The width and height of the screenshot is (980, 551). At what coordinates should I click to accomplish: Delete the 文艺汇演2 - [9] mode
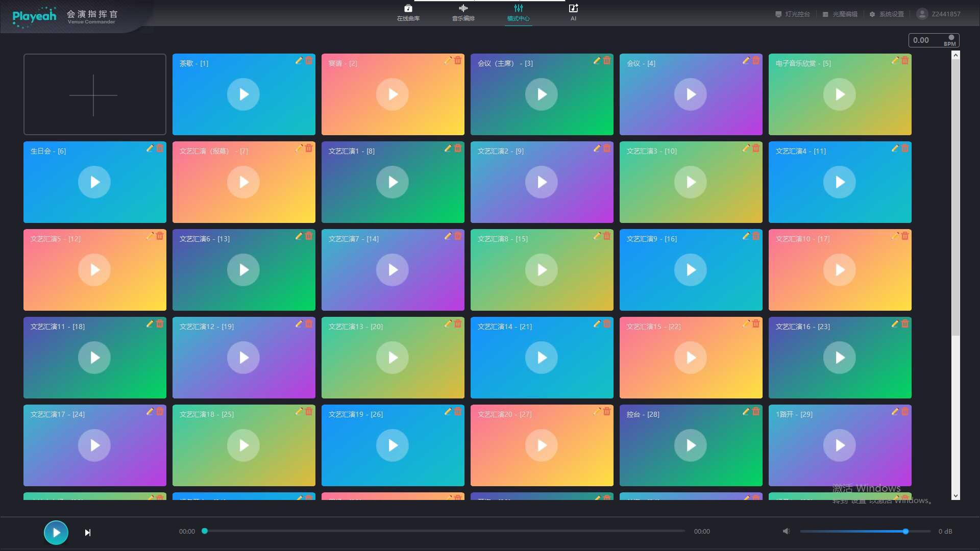(x=607, y=148)
